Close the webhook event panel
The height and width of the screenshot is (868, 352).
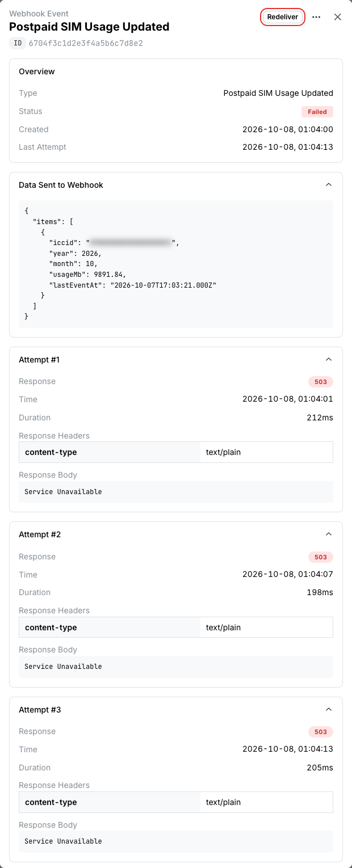coord(338,17)
